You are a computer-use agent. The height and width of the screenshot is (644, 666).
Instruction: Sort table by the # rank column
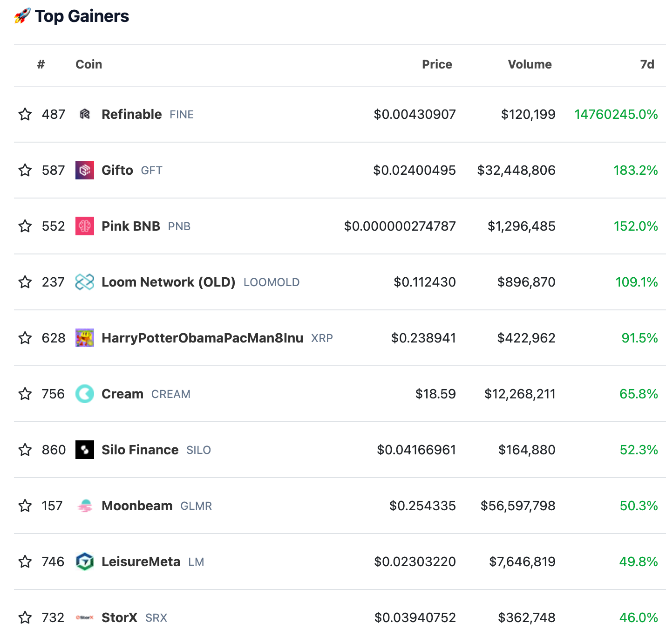(41, 64)
